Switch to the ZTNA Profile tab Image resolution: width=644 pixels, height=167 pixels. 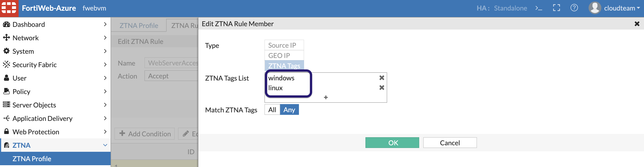tap(139, 25)
